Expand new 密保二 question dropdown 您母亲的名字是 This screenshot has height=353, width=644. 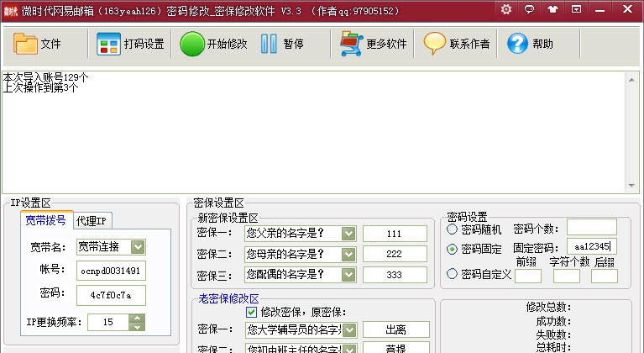(x=348, y=255)
